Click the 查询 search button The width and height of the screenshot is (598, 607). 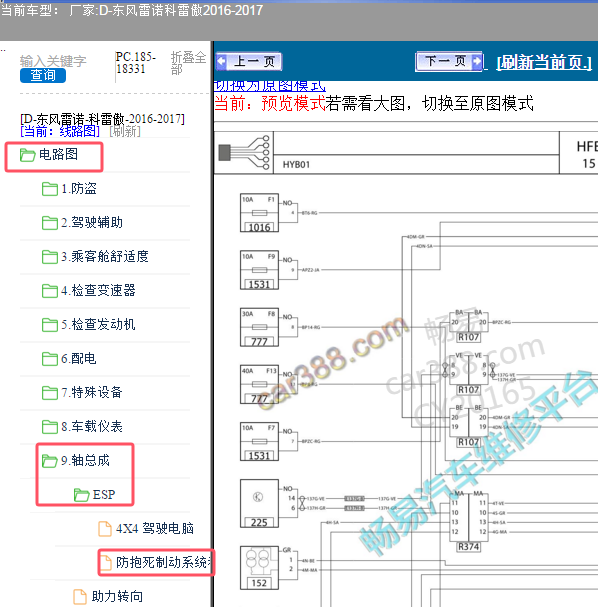pos(43,75)
